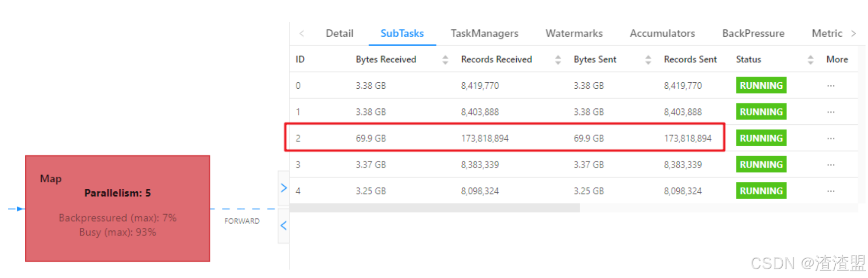Open More options for subtask 0
The width and height of the screenshot is (868, 278).
830,86
